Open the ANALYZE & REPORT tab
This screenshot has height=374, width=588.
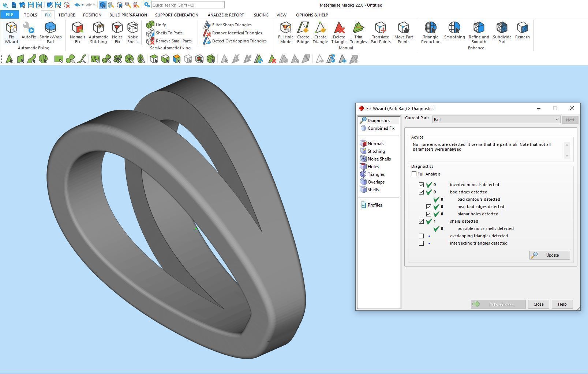coord(226,15)
